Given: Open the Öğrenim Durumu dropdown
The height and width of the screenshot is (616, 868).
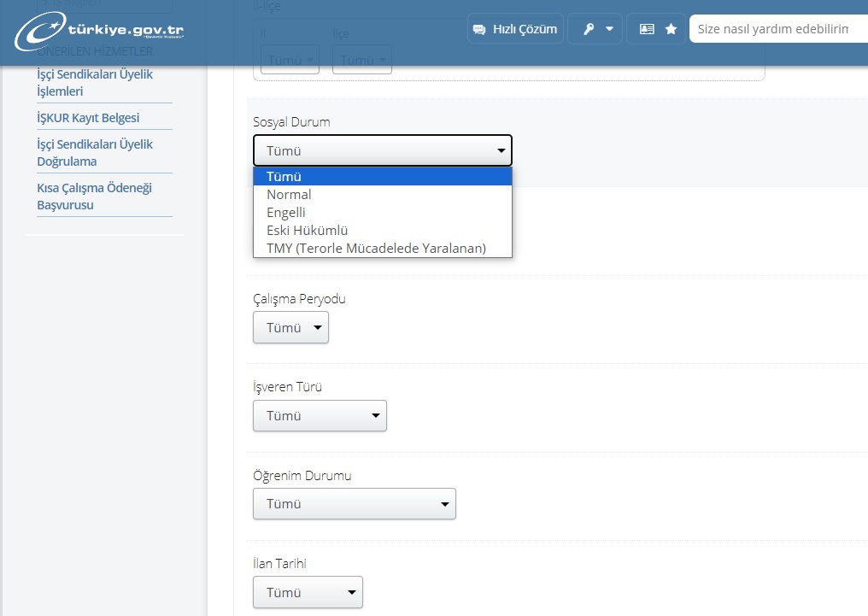Looking at the screenshot, I should [355, 503].
